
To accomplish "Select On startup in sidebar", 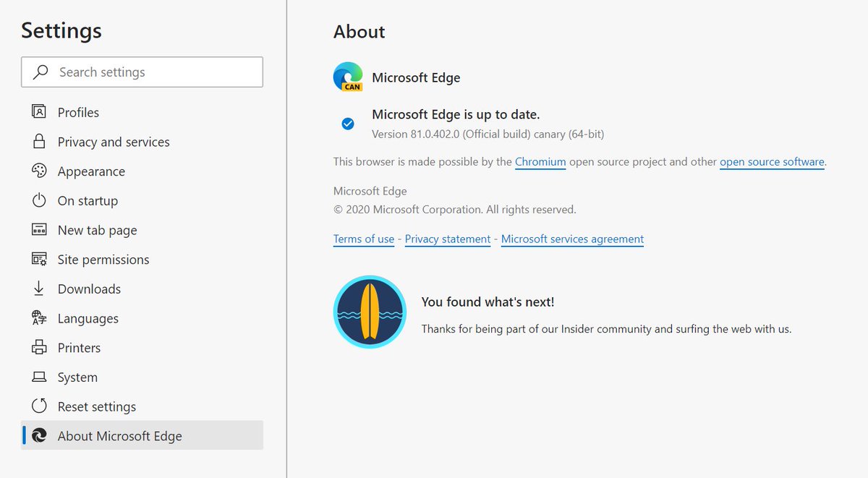I will coord(142,201).
